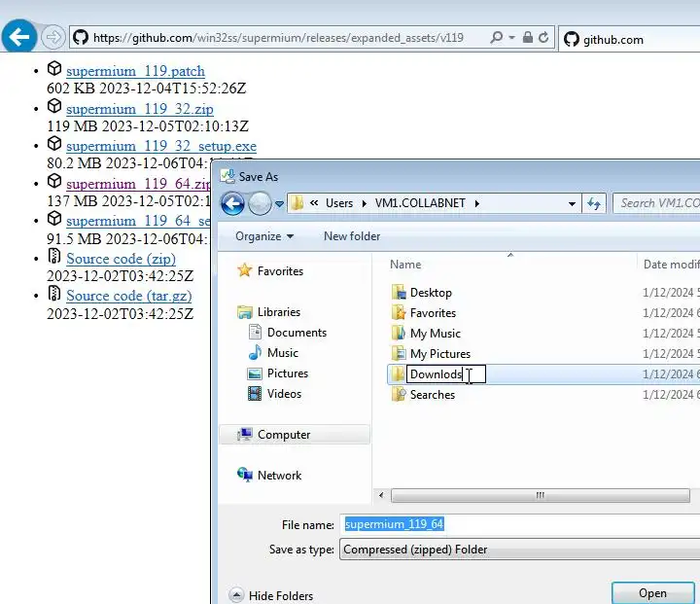Expand the arrow after VM1.COLLABNET breadcrumb
Viewport: 700px width, 604px height.
click(x=476, y=203)
